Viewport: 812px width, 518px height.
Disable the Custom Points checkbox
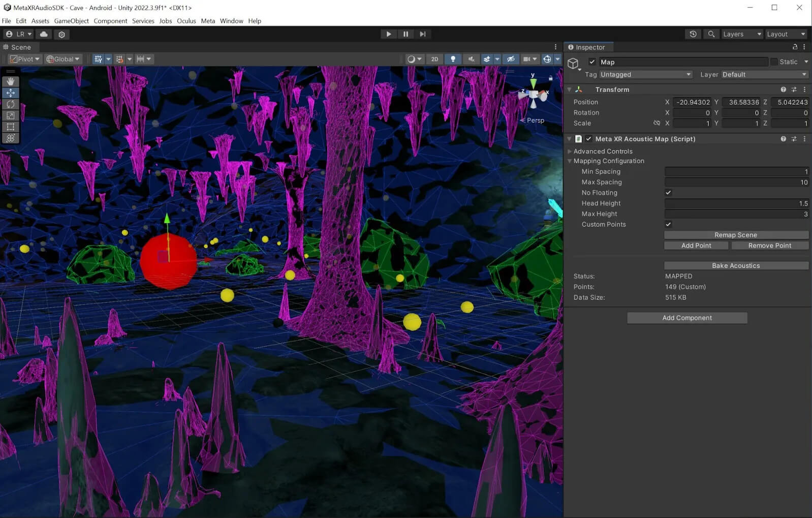click(x=668, y=224)
